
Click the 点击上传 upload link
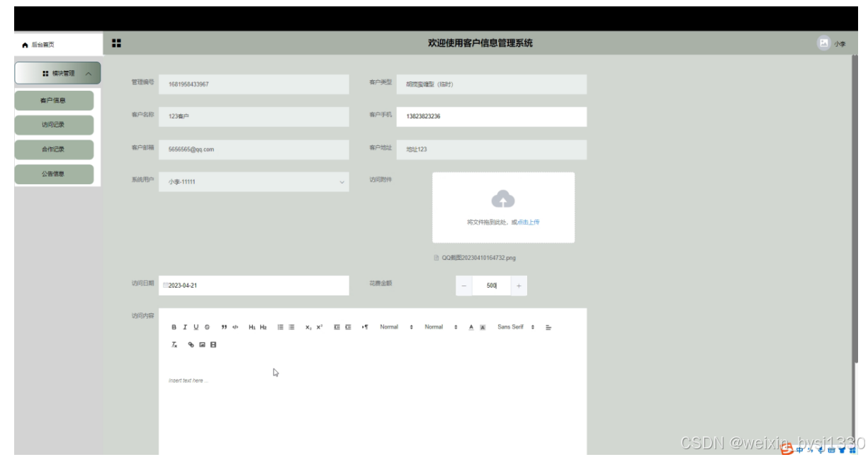529,222
